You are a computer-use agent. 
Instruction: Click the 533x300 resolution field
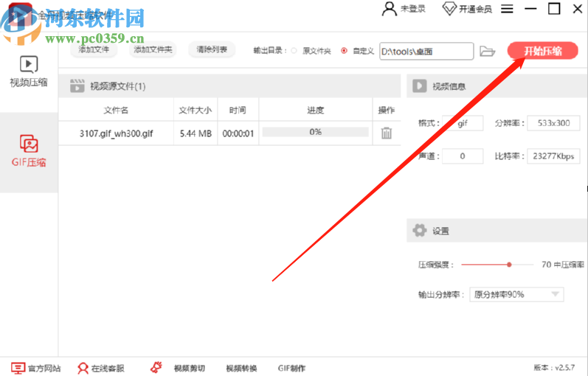(553, 123)
